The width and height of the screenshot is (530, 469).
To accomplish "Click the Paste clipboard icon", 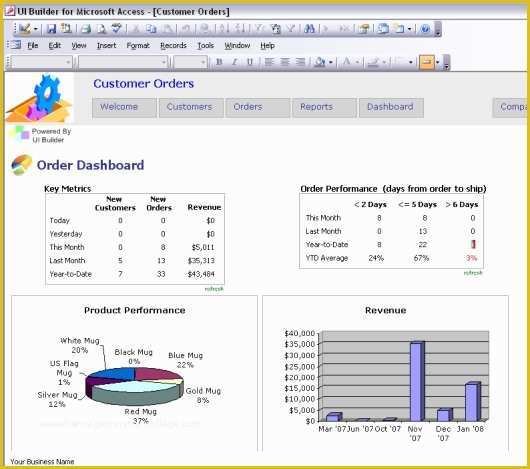I will point(168,29).
